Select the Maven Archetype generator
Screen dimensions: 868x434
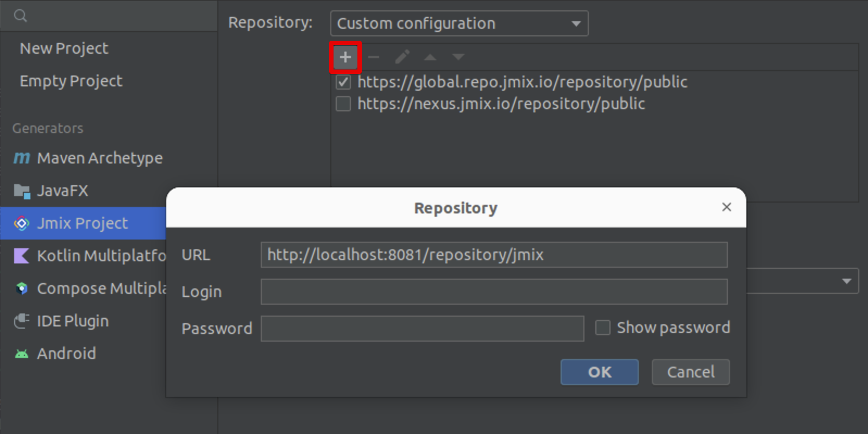tap(99, 158)
